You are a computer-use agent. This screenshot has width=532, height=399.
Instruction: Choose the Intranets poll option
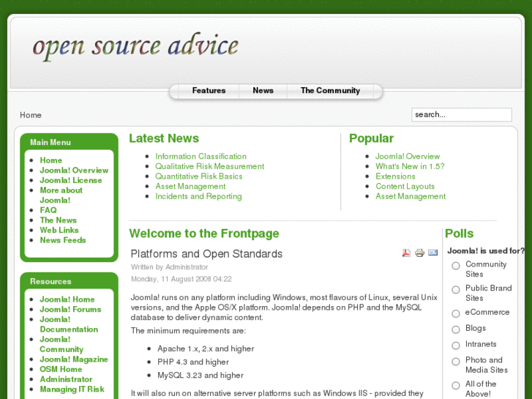tap(456, 346)
